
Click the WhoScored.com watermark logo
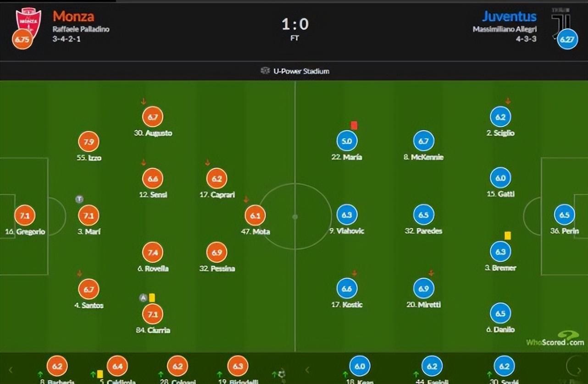pos(555,340)
